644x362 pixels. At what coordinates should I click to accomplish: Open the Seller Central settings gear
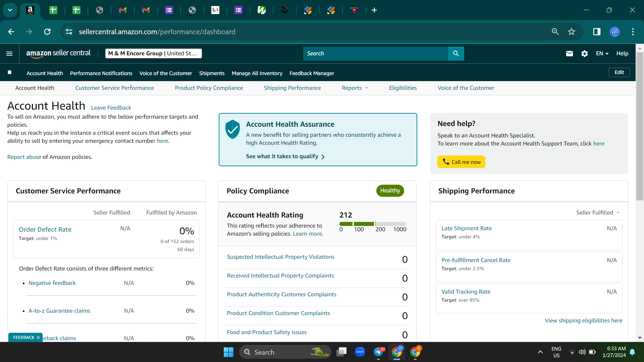[585, 54]
